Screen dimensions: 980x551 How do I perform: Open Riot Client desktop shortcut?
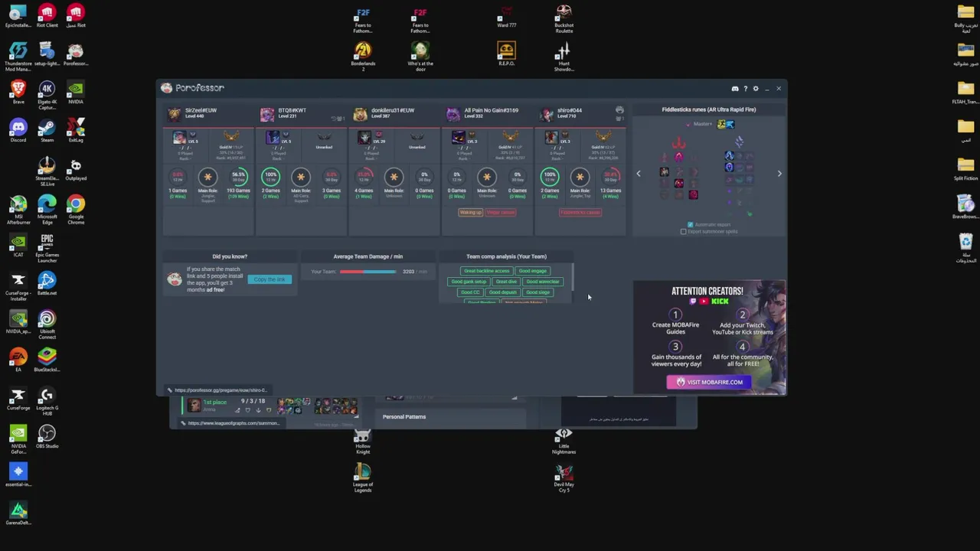click(x=47, y=16)
